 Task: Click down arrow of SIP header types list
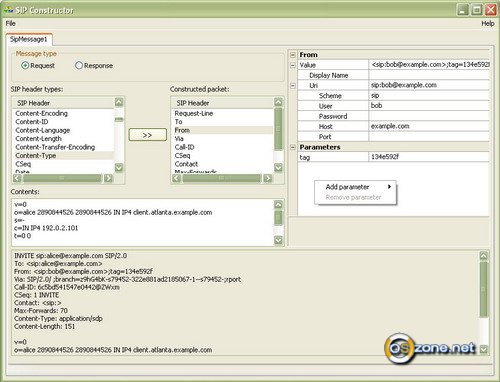point(119,168)
